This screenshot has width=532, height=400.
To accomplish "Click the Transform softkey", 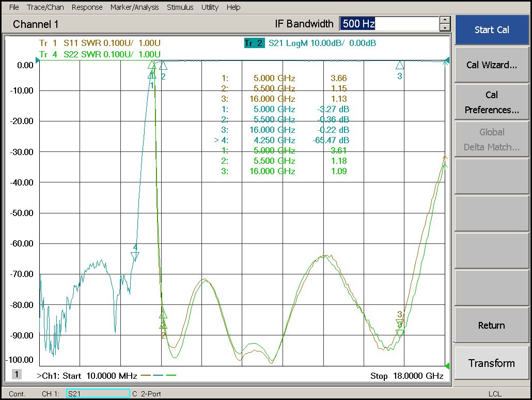I will 492,363.
